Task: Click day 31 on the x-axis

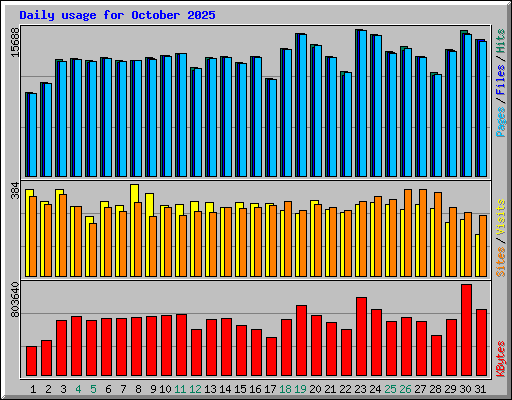Action: point(480,389)
